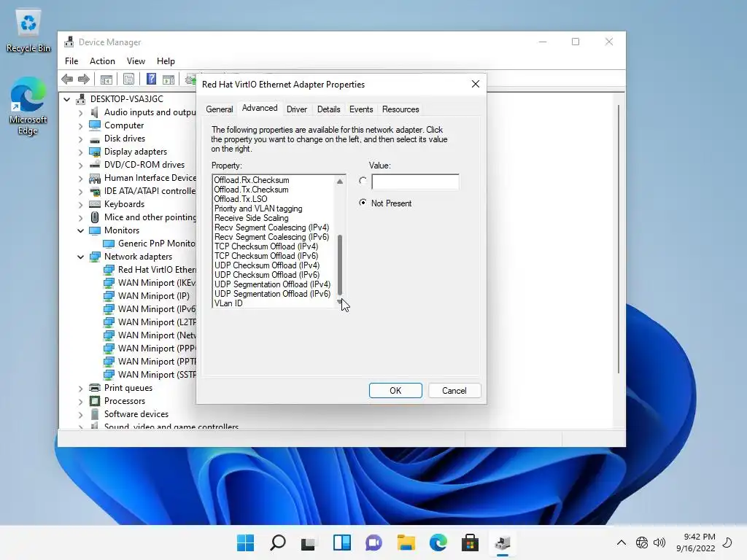This screenshot has height=560, width=747.
Task: Select the Not Present radio button
Action: tap(363, 203)
